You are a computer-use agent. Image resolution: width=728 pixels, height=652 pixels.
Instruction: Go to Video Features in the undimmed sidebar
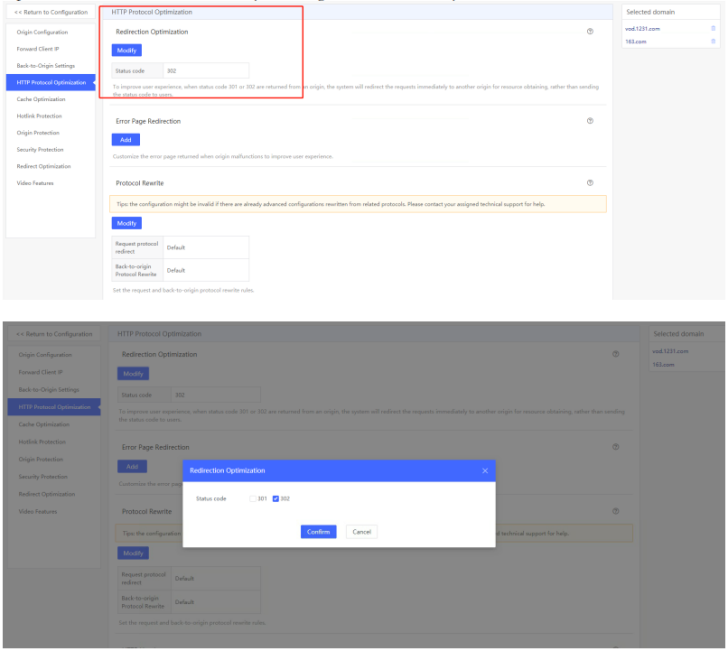(36, 183)
